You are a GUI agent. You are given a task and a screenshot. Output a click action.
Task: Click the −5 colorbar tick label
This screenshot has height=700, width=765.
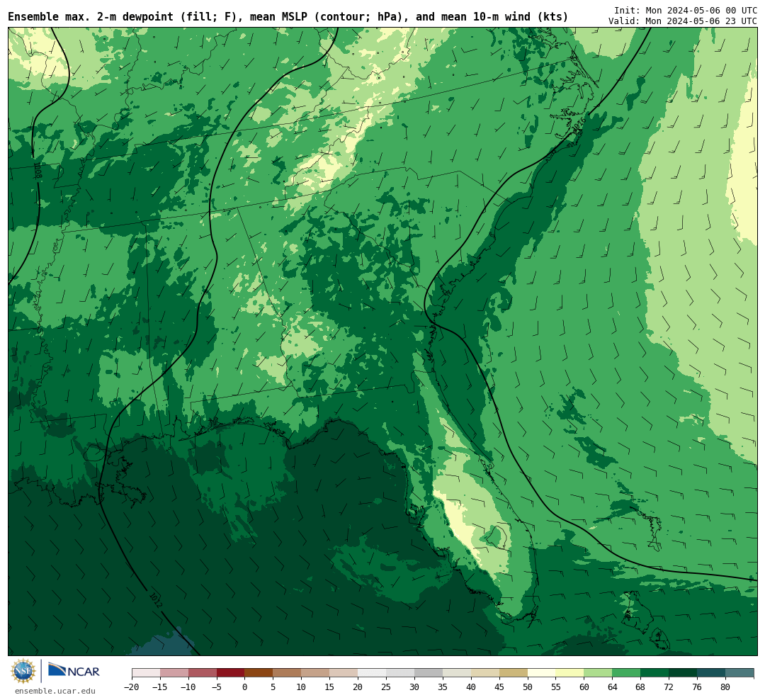(217, 687)
